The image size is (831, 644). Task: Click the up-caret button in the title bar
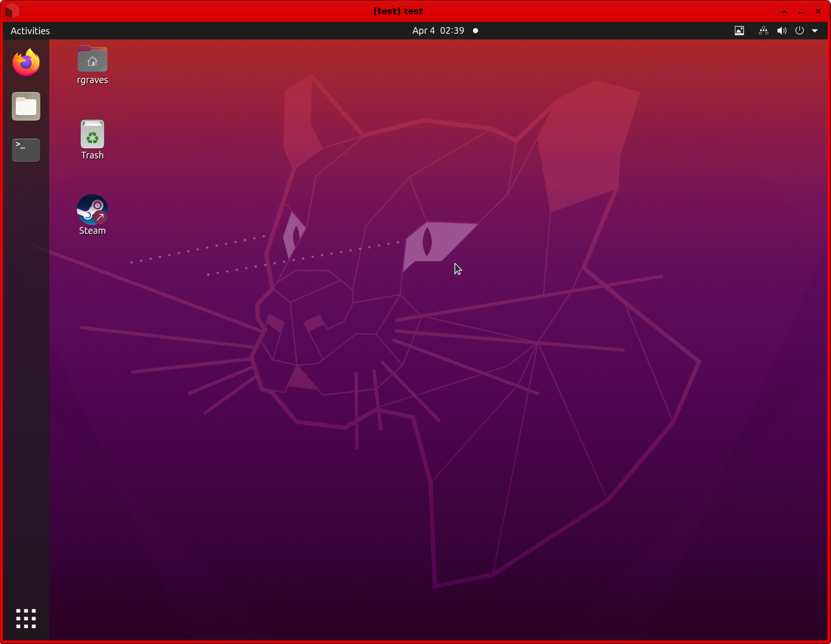[784, 11]
